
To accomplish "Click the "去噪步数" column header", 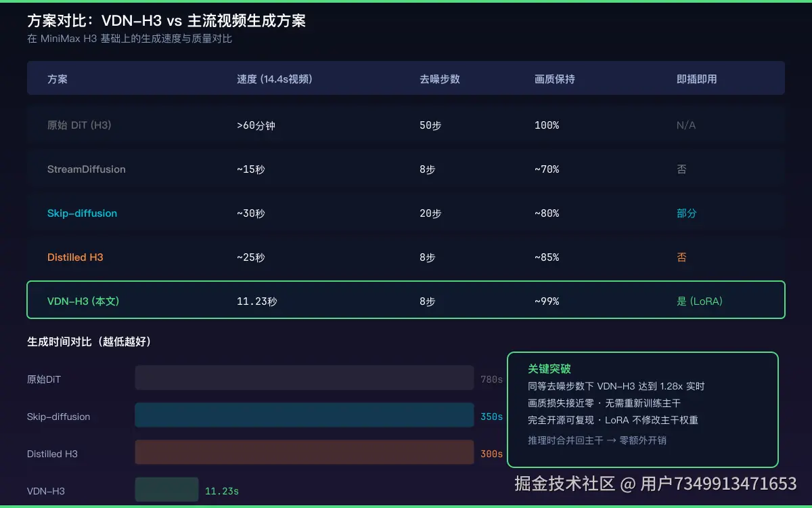I will coord(440,79).
